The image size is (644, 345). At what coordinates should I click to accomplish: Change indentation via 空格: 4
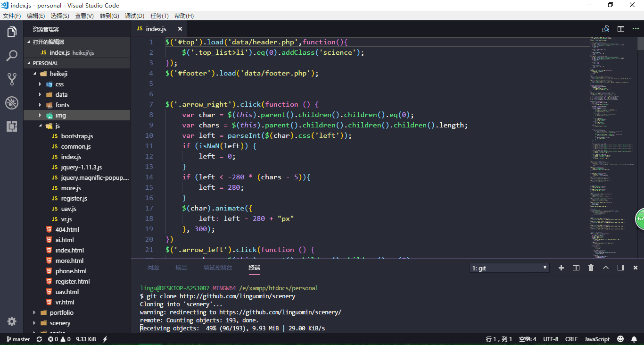(x=528, y=339)
